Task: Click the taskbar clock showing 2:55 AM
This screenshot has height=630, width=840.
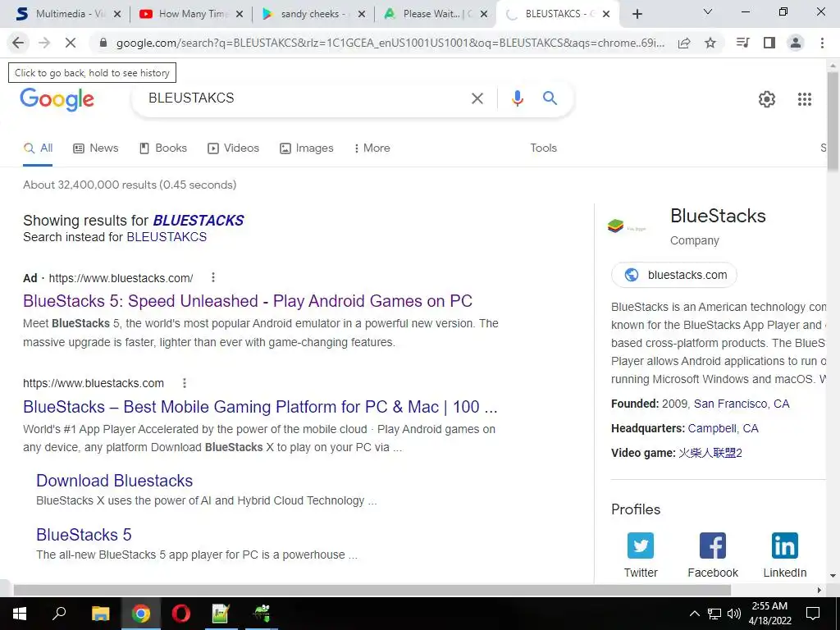Action: [769, 614]
